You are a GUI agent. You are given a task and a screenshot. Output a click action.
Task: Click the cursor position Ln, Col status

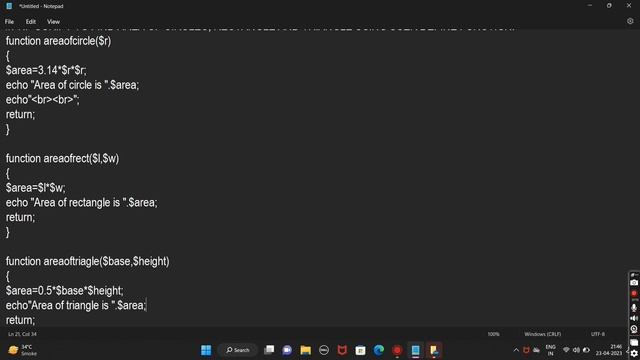(22, 334)
